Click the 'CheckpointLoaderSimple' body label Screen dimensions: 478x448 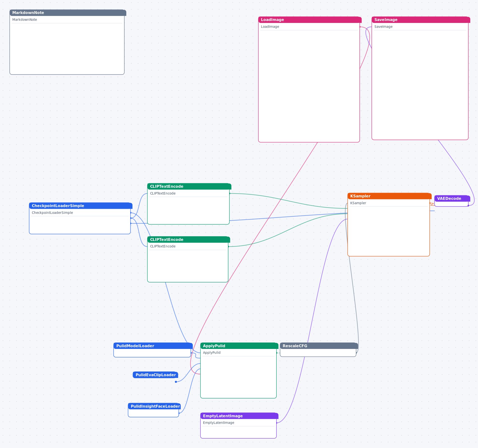(52, 213)
